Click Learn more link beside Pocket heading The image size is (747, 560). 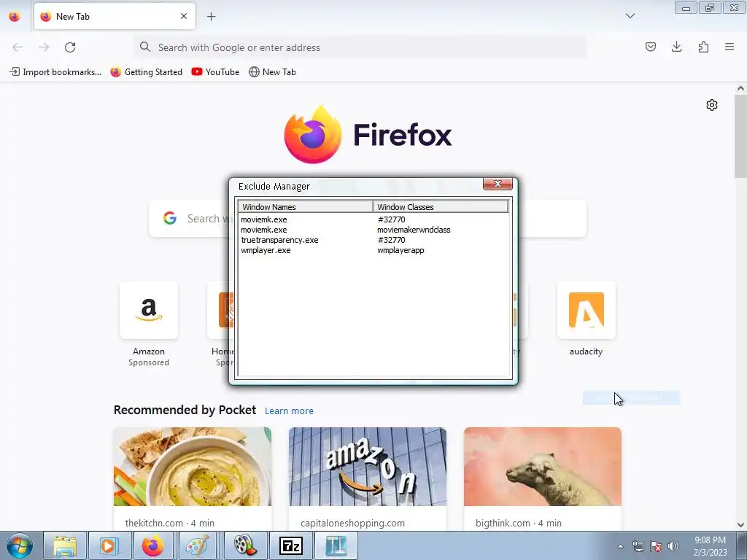[x=289, y=411]
